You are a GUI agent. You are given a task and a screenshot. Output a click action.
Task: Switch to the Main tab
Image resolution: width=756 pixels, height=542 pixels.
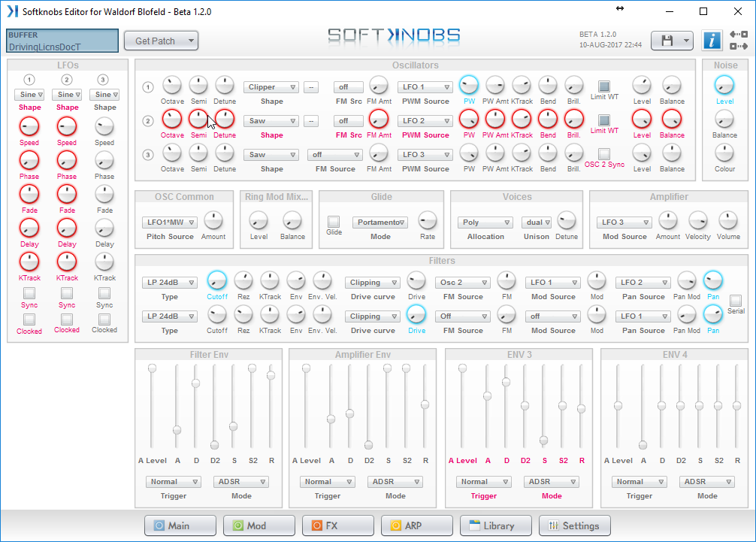[180, 525]
